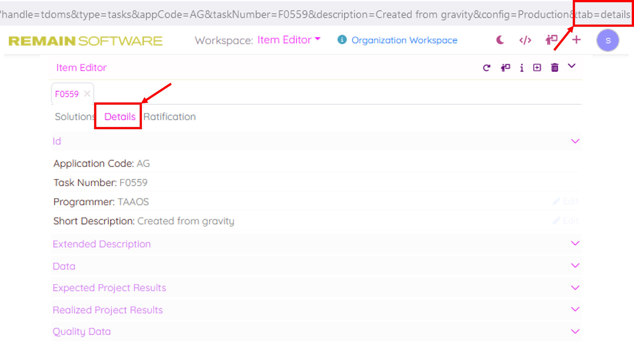
Task: Click the plus icon in top header
Action: click(576, 40)
